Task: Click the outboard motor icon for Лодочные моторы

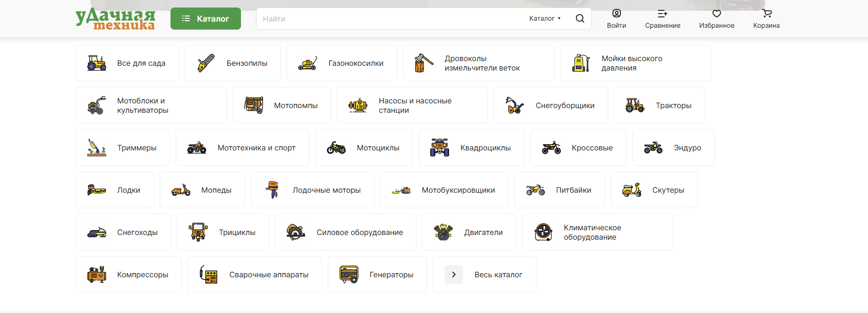Action: pyautogui.click(x=272, y=190)
